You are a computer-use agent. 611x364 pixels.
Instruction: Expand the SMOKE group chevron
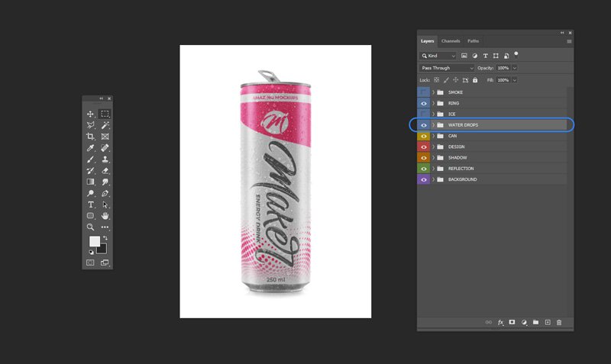coord(433,92)
